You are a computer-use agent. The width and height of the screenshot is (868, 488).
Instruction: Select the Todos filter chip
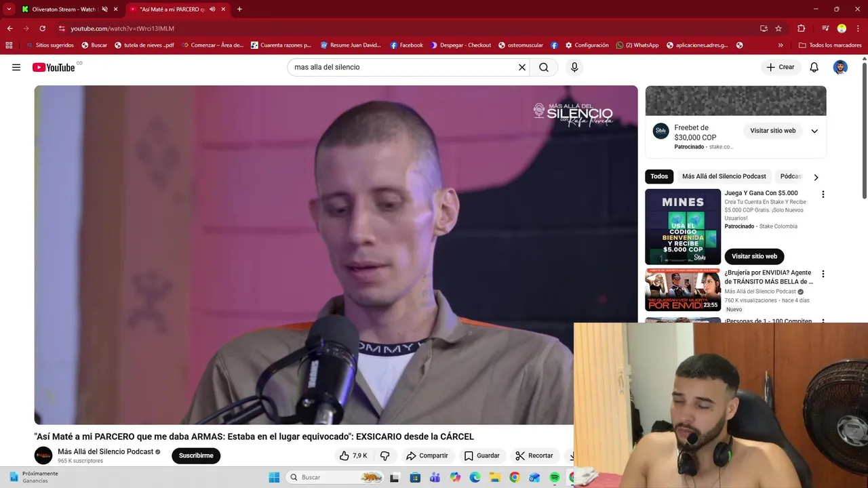coord(659,176)
